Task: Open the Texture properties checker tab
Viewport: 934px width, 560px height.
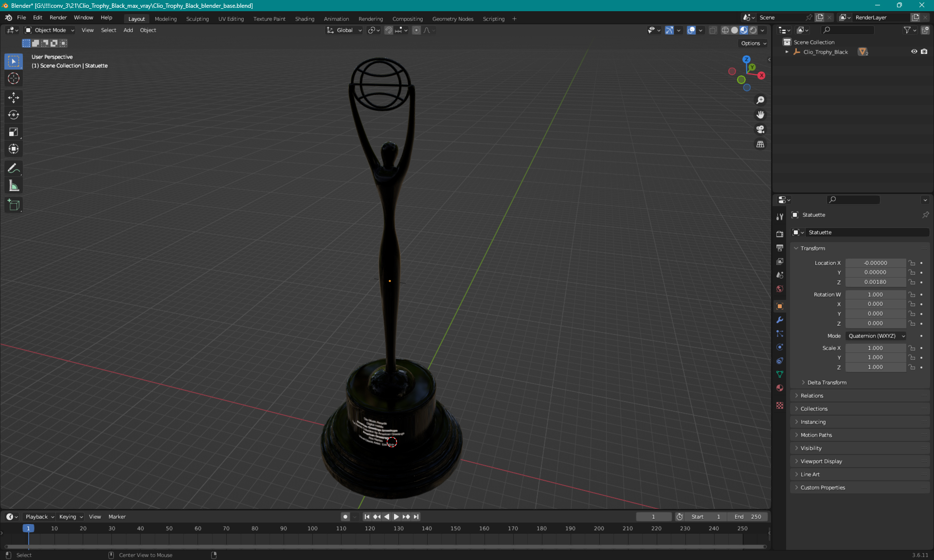Action: tap(780, 405)
